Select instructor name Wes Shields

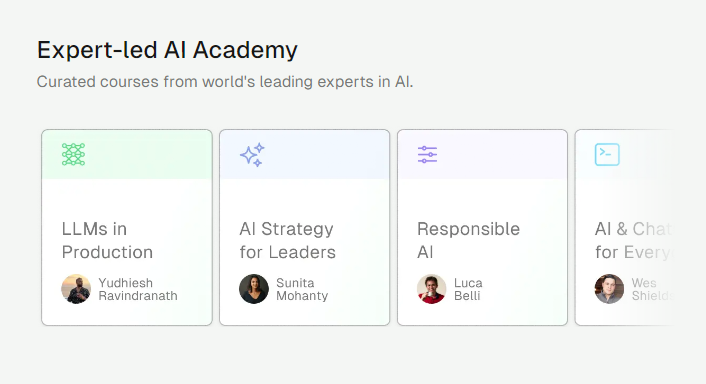coord(652,289)
